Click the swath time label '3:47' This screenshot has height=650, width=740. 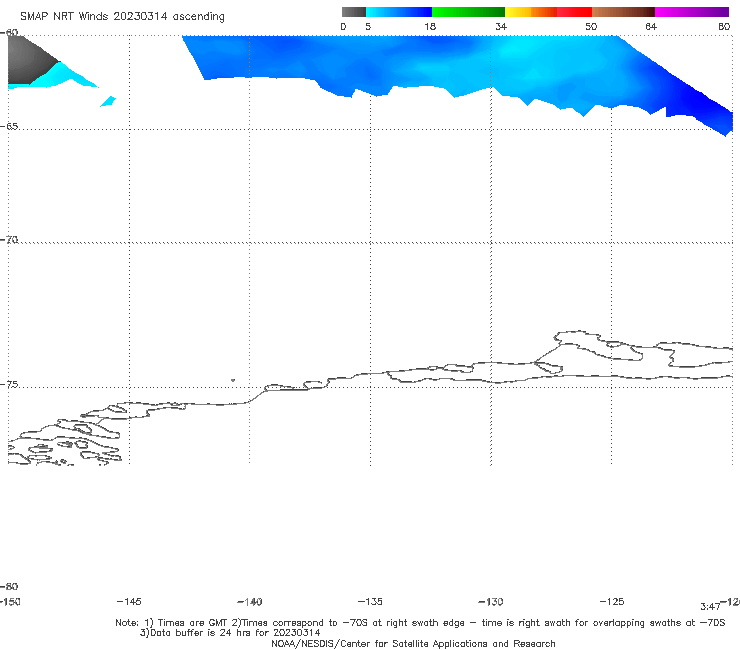[x=710, y=607]
